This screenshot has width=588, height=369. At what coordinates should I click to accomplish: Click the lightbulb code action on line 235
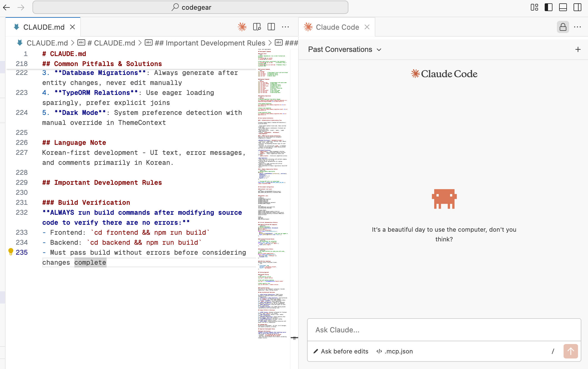point(11,251)
